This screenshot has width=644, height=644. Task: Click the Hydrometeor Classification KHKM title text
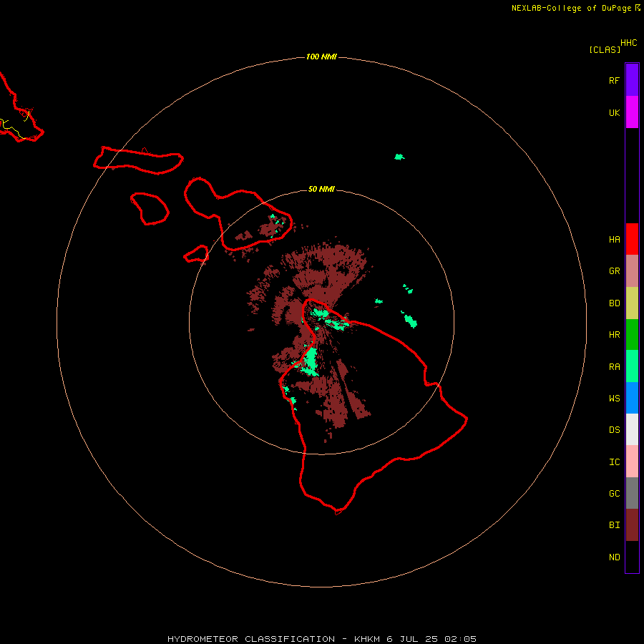pyautogui.click(x=321, y=639)
